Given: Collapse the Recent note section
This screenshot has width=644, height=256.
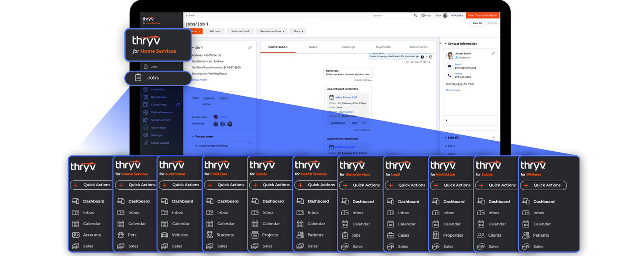Looking at the screenshot, I should 193,137.
